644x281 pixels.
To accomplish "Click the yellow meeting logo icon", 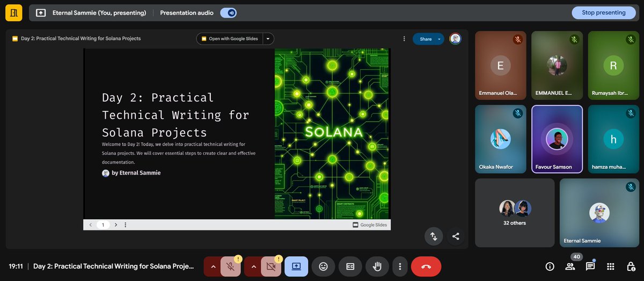I will point(13,12).
